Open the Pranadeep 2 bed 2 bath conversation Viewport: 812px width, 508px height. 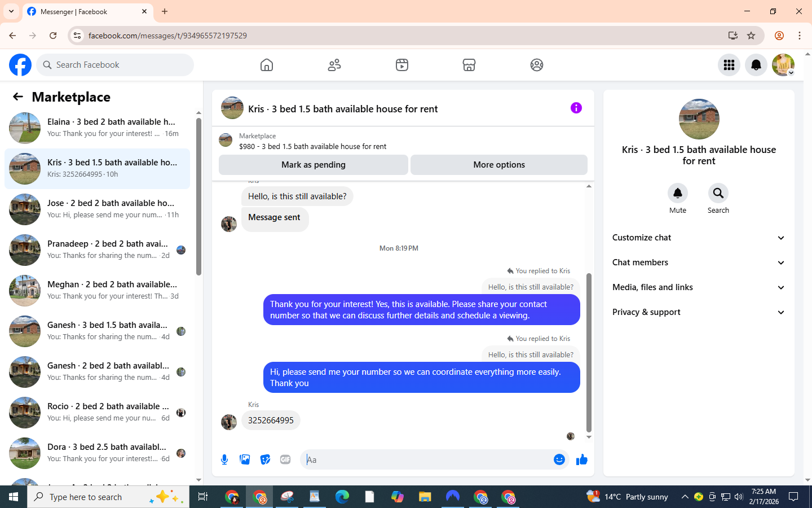point(98,250)
